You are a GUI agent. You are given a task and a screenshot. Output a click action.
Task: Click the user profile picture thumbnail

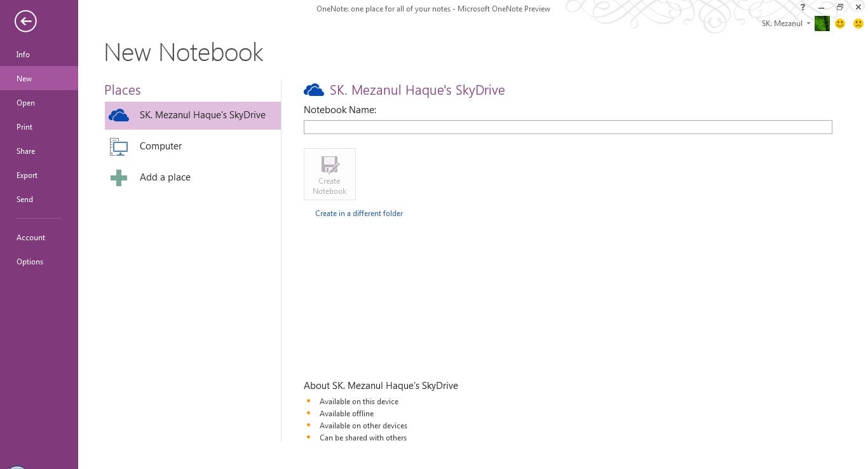822,24
